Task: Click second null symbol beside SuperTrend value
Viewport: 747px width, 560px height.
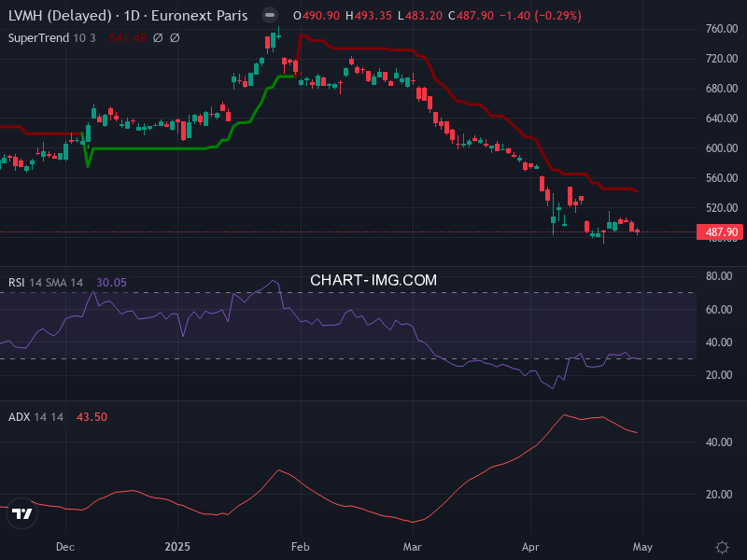Action: pos(175,37)
